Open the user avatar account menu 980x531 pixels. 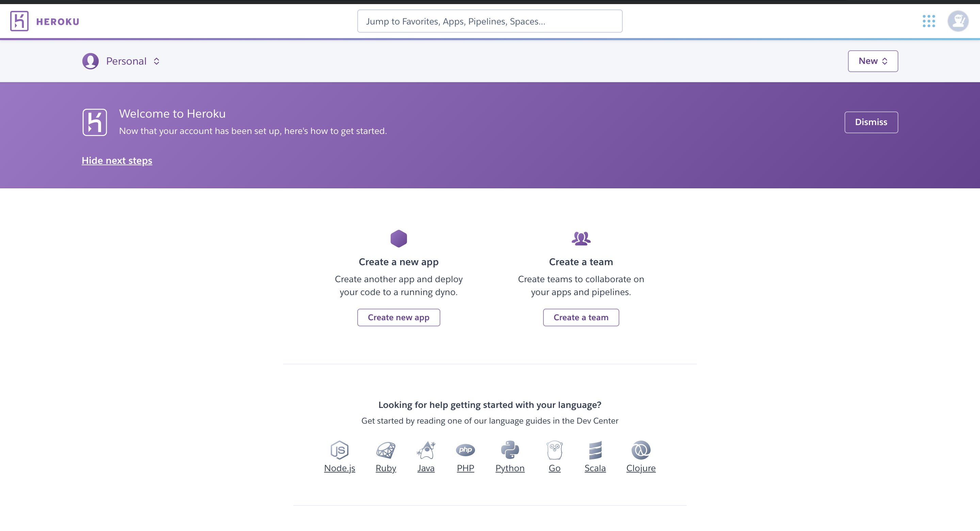pos(958,21)
